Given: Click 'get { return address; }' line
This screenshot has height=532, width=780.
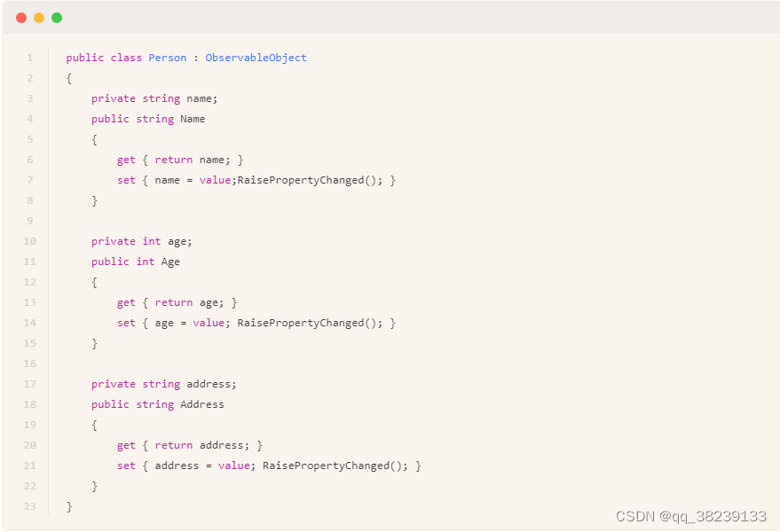Looking at the screenshot, I should [190, 445].
